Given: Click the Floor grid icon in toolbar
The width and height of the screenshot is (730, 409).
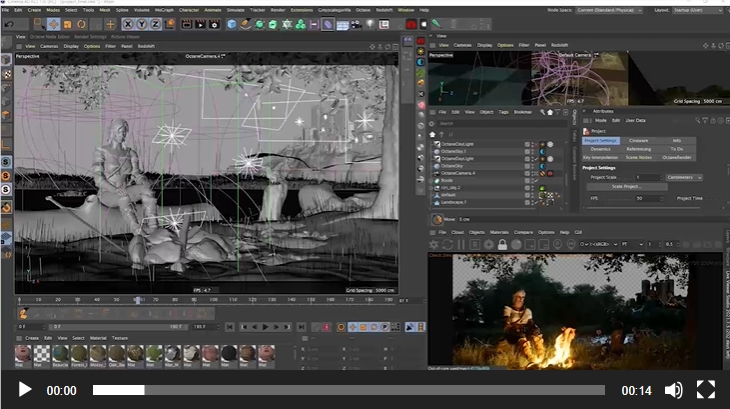Looking at the screenshot, I should point(342,24).
